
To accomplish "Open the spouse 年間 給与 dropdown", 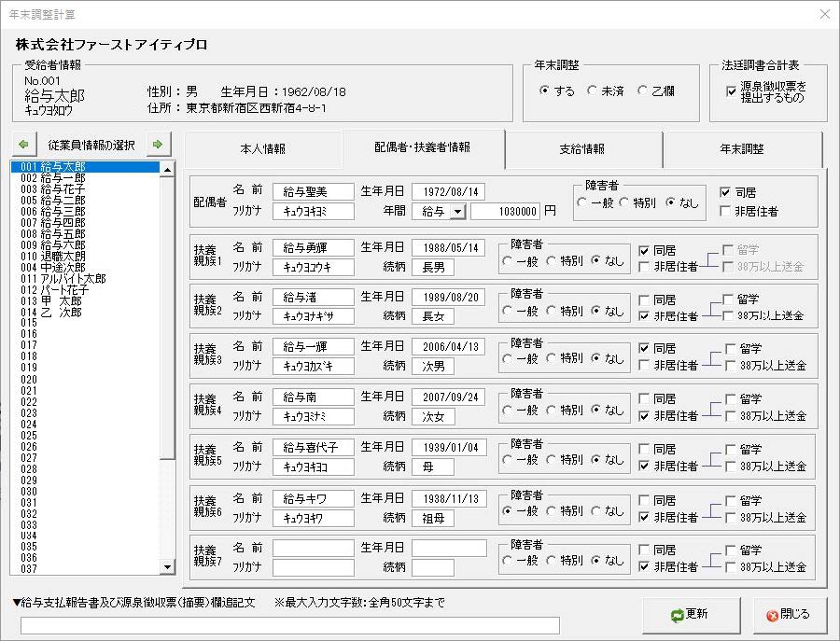I will 457,212.
